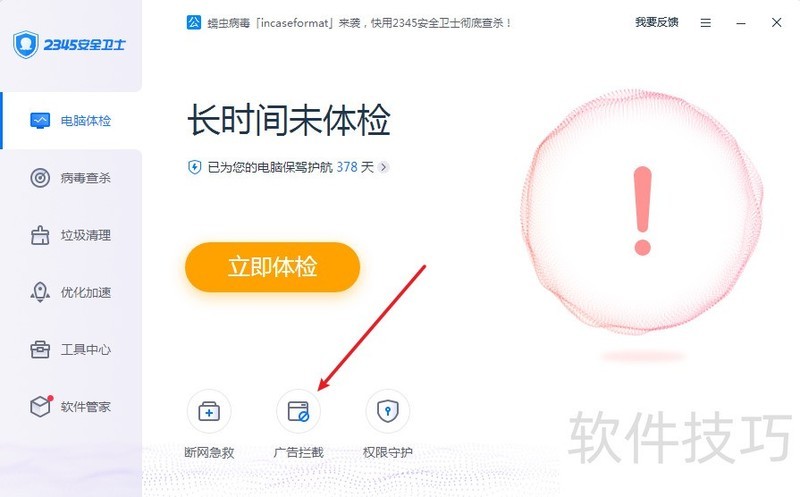
Task: Open the 权限守护 permission guard shield icon
Action: pos(388,411)
